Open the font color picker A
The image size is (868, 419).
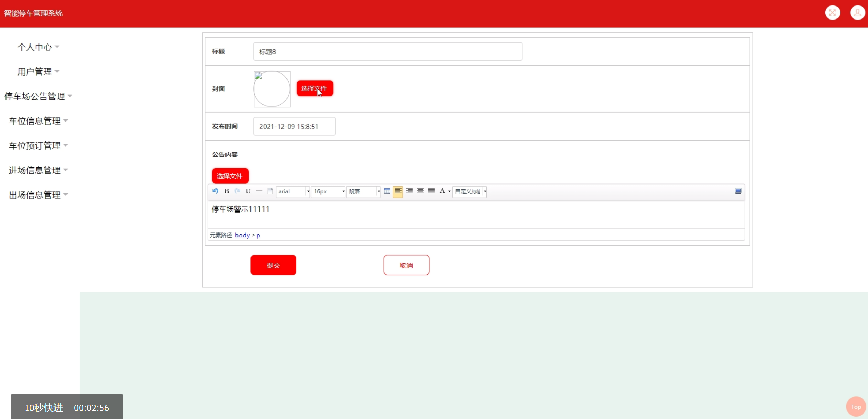tap(442, 191)
